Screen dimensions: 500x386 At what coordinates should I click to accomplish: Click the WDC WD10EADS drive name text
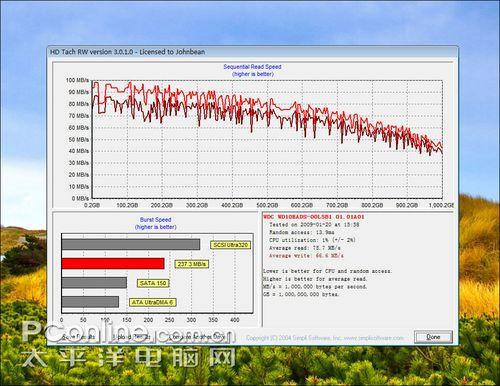point(314,217)
